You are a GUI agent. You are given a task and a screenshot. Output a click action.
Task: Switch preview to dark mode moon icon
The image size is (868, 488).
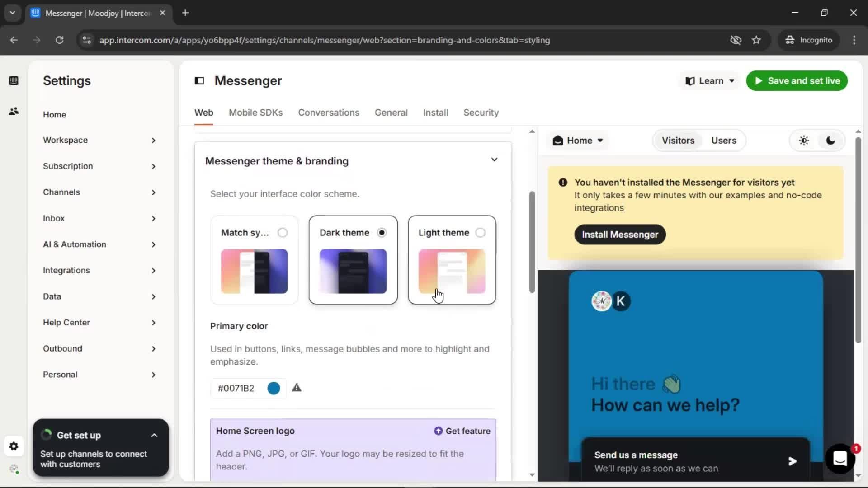(830, 141)
